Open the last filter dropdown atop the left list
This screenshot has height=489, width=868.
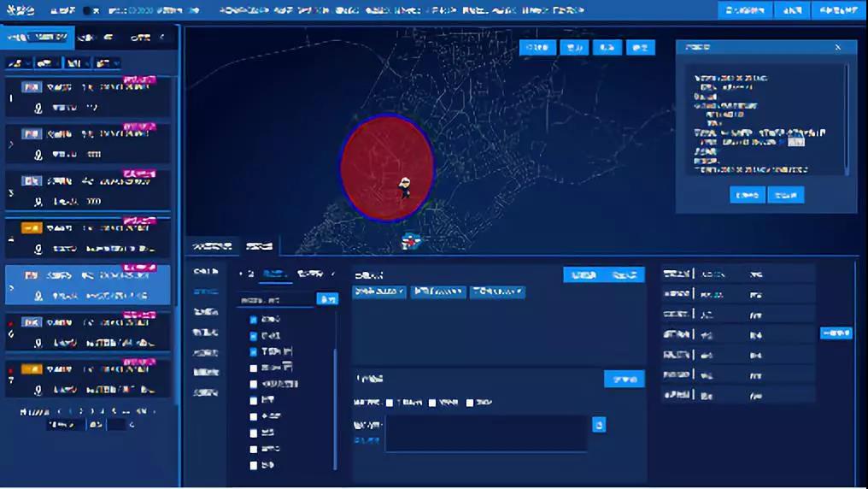[108, 63]
